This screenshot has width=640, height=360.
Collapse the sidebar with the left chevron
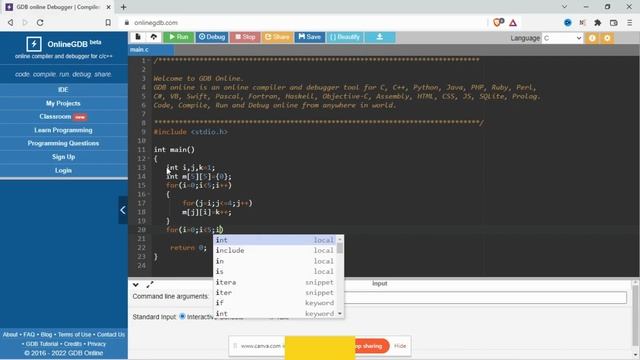[x=123, y=210]
